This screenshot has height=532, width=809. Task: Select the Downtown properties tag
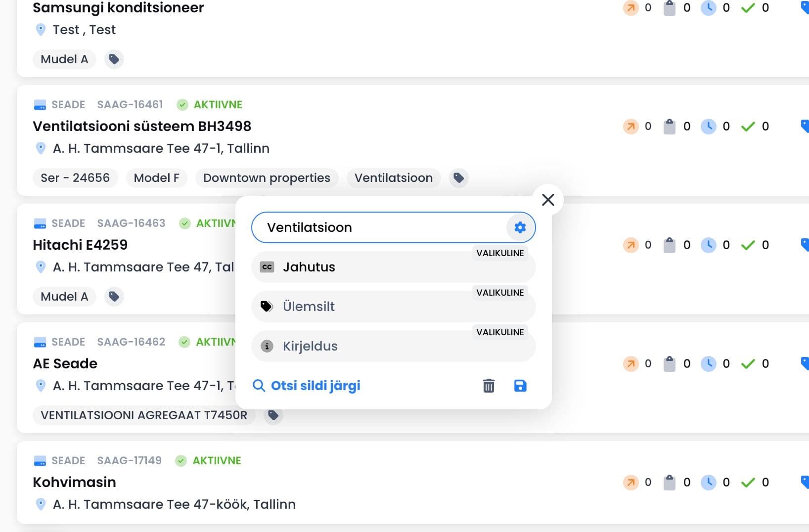[x=267, y=178]
